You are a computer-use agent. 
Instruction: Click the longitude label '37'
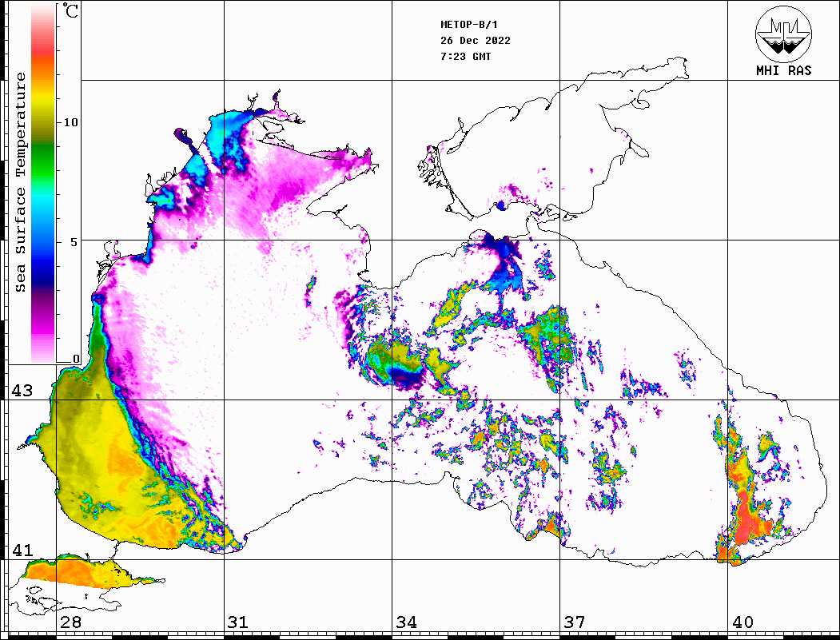(x=575, y=622)
